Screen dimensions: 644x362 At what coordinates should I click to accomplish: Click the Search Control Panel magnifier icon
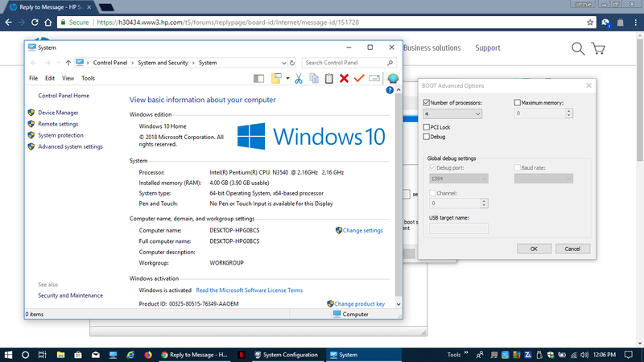[x=390, y=63]
